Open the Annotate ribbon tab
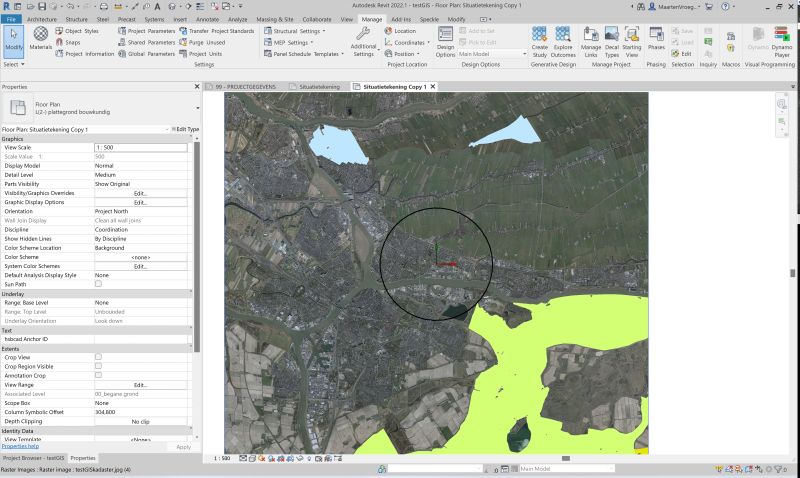Screen dimensions: 800x478 click(207, 19)
